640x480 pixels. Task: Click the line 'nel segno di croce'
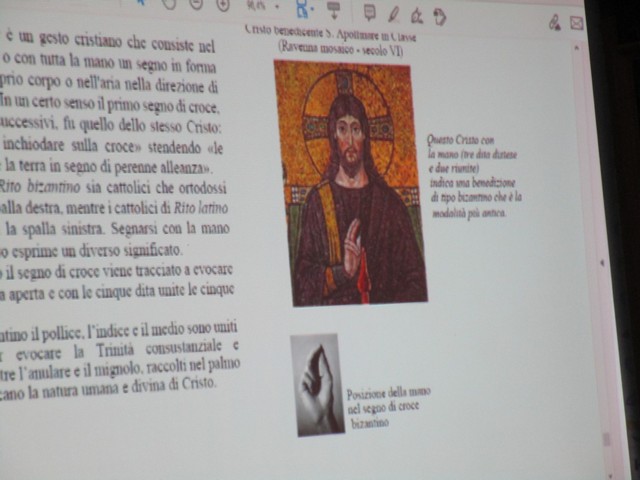point(383,407)
